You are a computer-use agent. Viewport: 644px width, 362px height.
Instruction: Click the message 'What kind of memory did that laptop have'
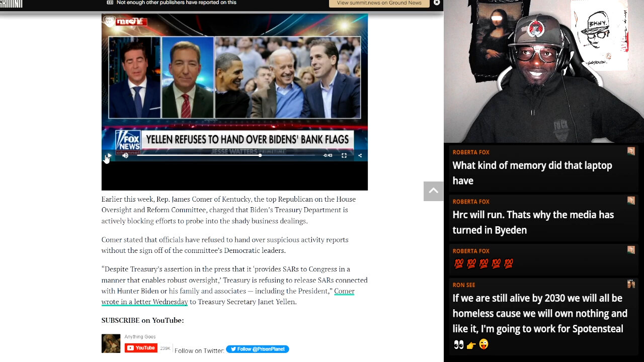(532, 173)
